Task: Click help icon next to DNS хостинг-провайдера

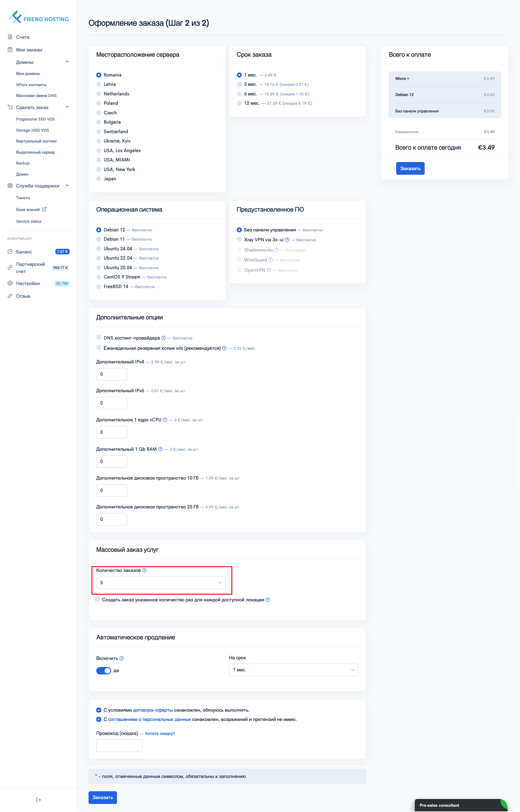Action: 163,338
